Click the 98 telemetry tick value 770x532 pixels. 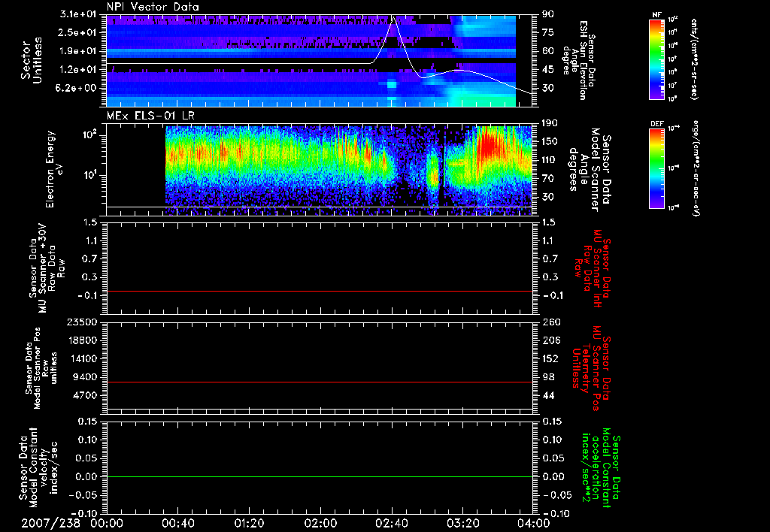pos(548,377)
